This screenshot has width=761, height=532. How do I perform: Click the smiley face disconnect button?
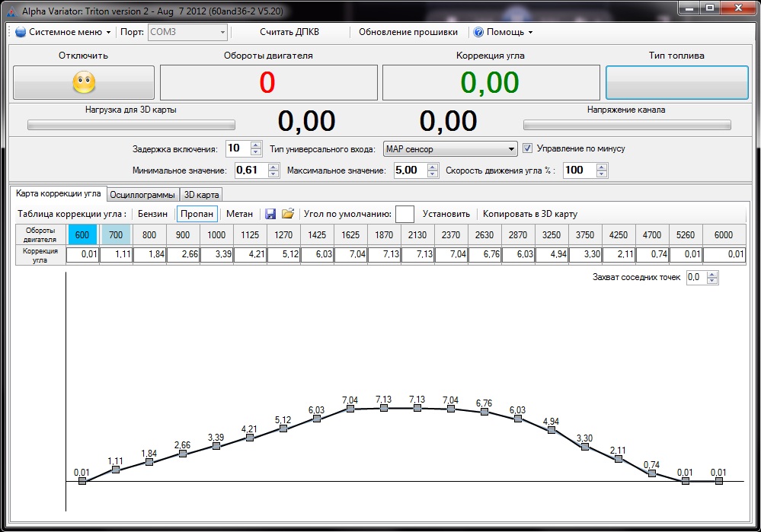click(x=84, y=82)
